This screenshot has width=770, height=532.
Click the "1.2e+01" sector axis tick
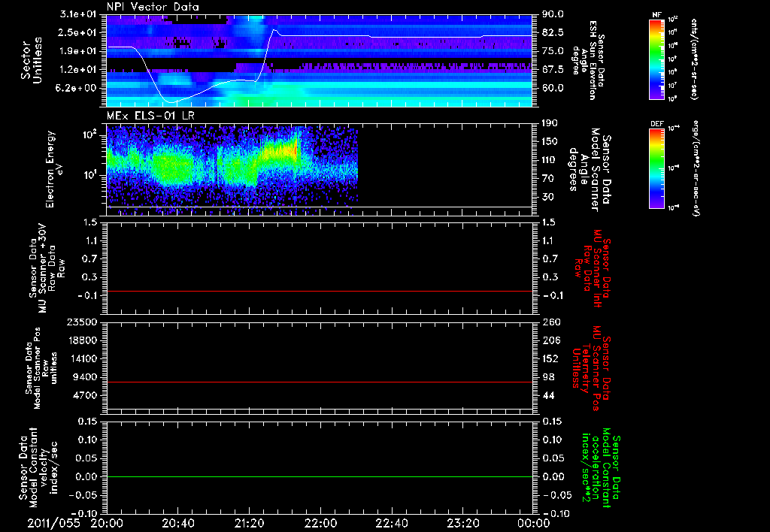click(x=78, y=70)
